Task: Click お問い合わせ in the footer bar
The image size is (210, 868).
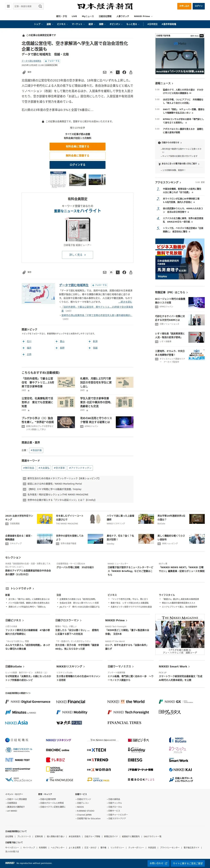Action: [x=158, y=863]
